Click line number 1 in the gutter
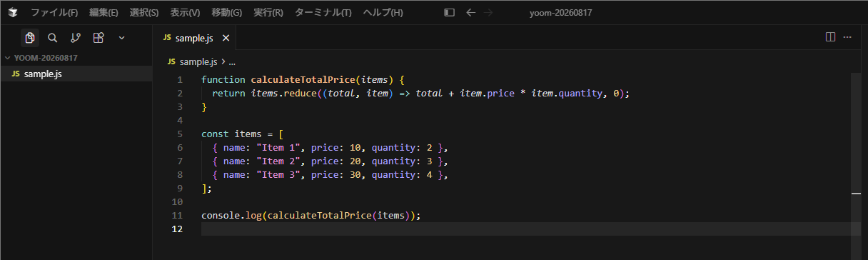The image size is (868, 260). click(180, 80)
